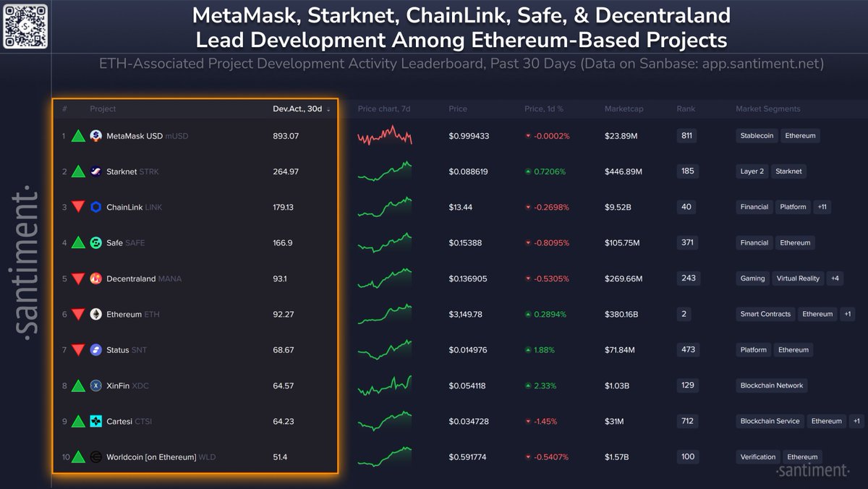Select the Virtual Reality segment tag

pos(798,278)
